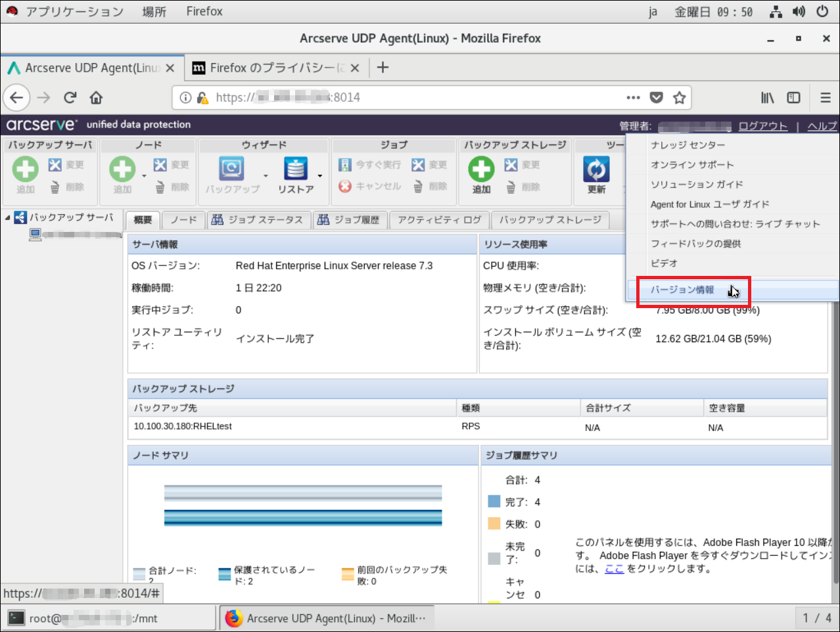The width and height of the screenshot is (840, 632).
Task: Click 変更 icon in the バックアップ サーバ group
Action: 55,165
